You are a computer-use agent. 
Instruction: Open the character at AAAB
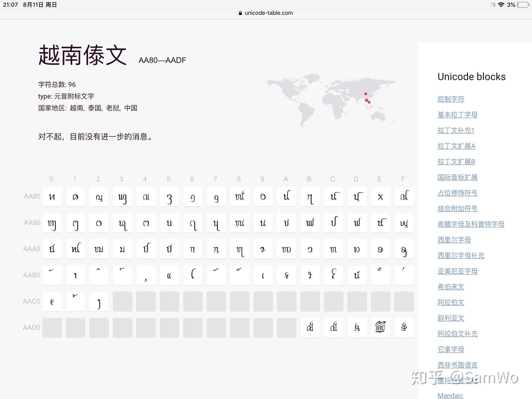(x=310, y=249)
